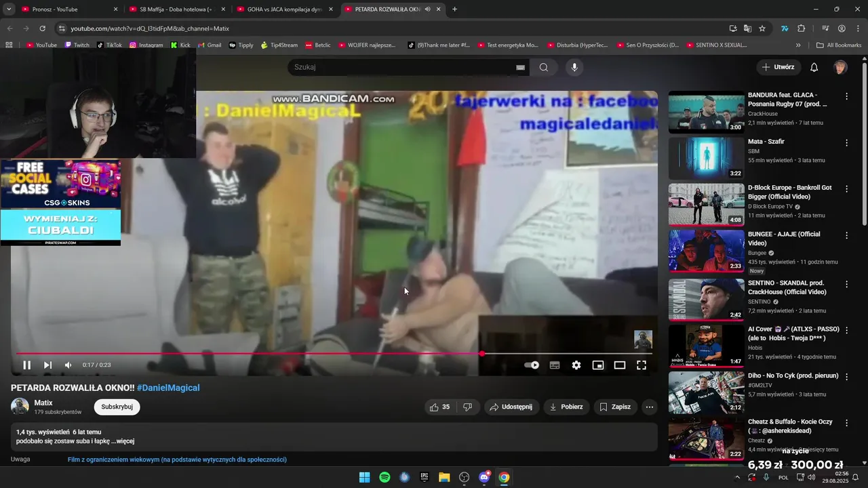
Task: Open the Betclic bookmark
Action: [x=318, y=45]
